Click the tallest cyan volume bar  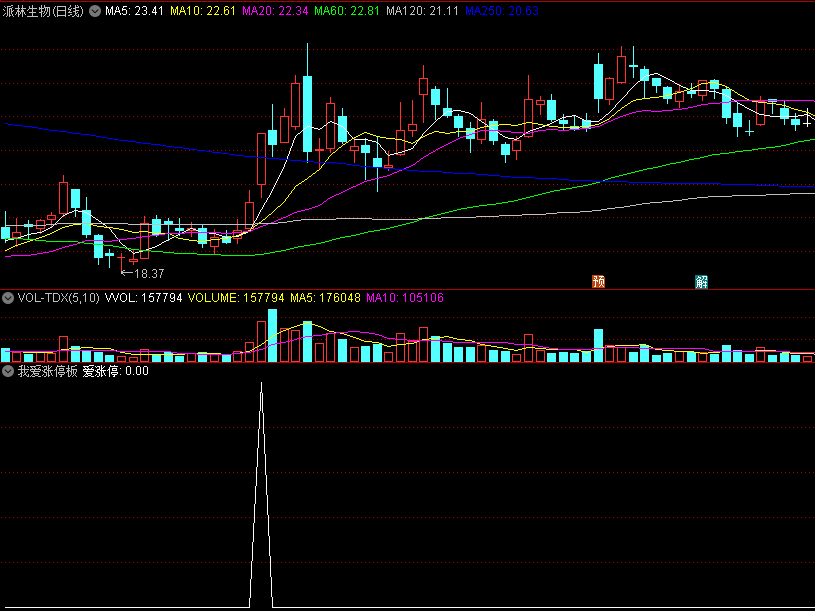pos(272,335)
